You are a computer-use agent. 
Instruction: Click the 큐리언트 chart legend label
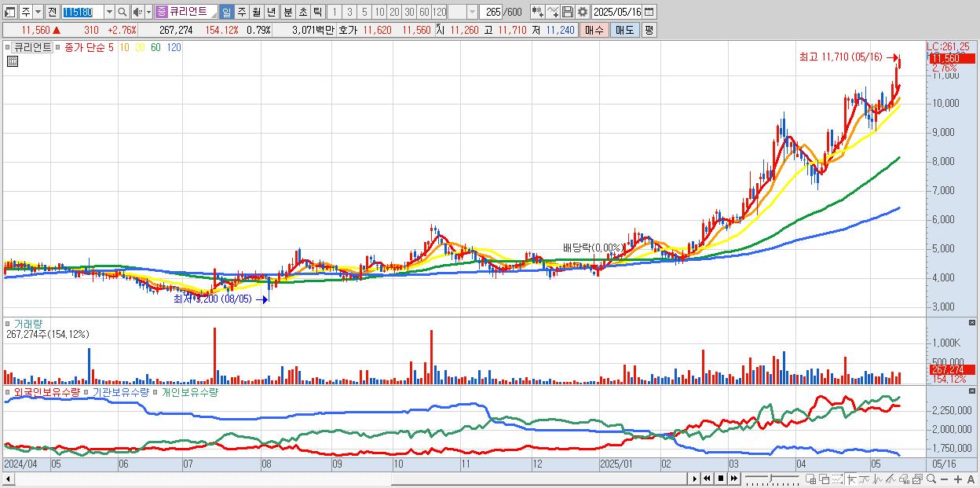pyautogui.click(x=33, y=47)
